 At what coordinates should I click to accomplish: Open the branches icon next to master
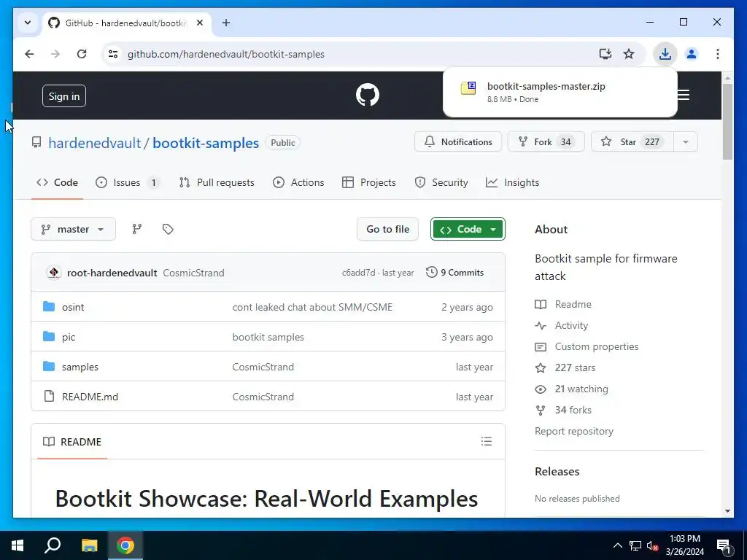pyautogui.click(x=136, y=229)
